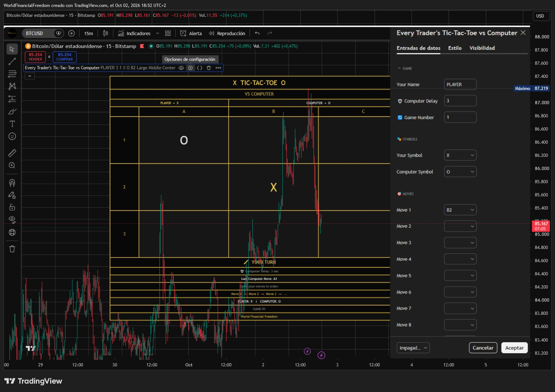Open the Move 1 dropdown

(x=460, y=210)
